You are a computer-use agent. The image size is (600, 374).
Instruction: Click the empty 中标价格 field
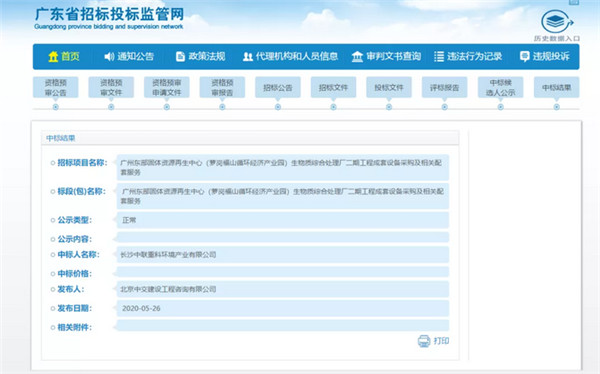pos(282,272)
